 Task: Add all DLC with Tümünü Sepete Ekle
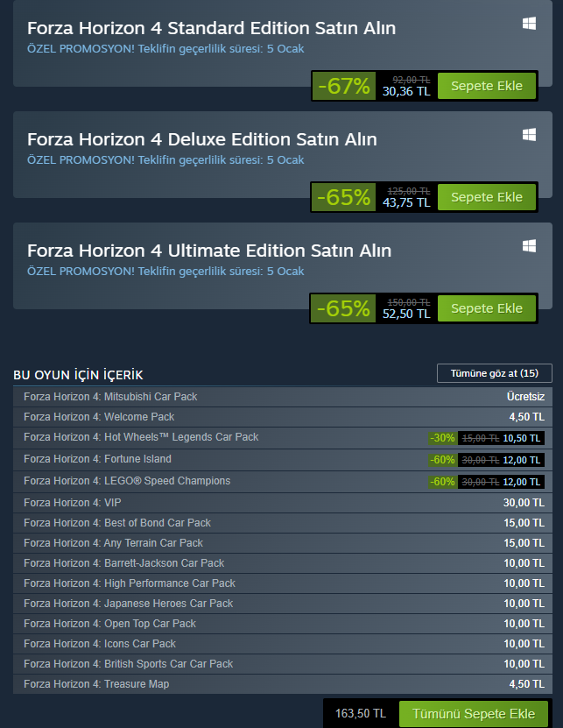tap(474, 713)
